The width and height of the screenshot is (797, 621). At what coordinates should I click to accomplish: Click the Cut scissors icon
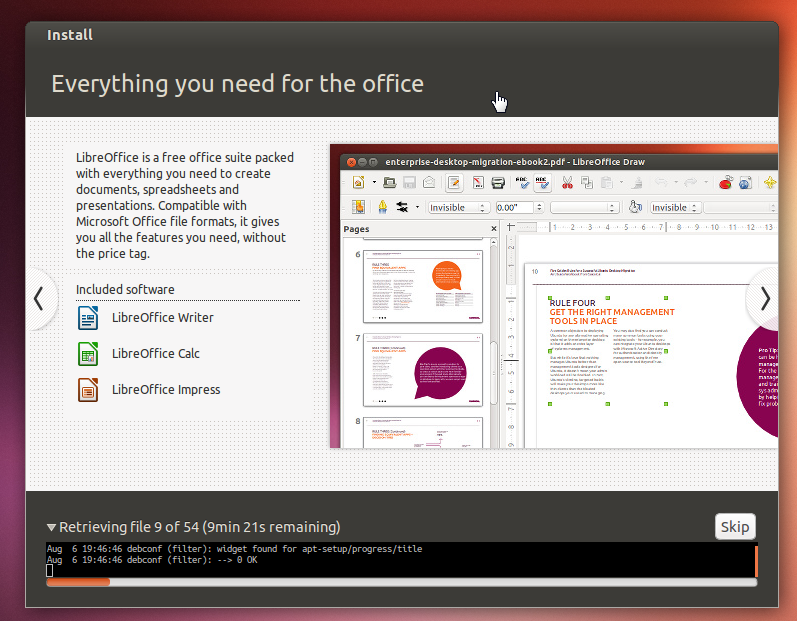coord(567,182)
